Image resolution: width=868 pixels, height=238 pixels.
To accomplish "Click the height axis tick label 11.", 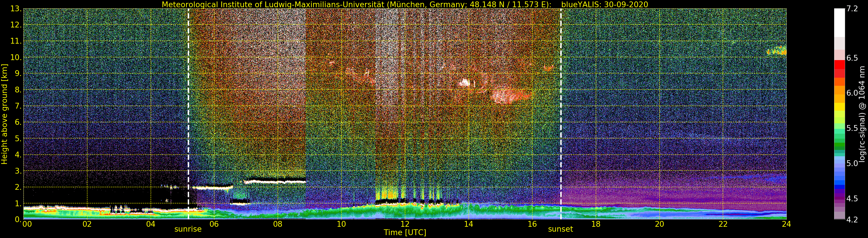I will 16,41.
